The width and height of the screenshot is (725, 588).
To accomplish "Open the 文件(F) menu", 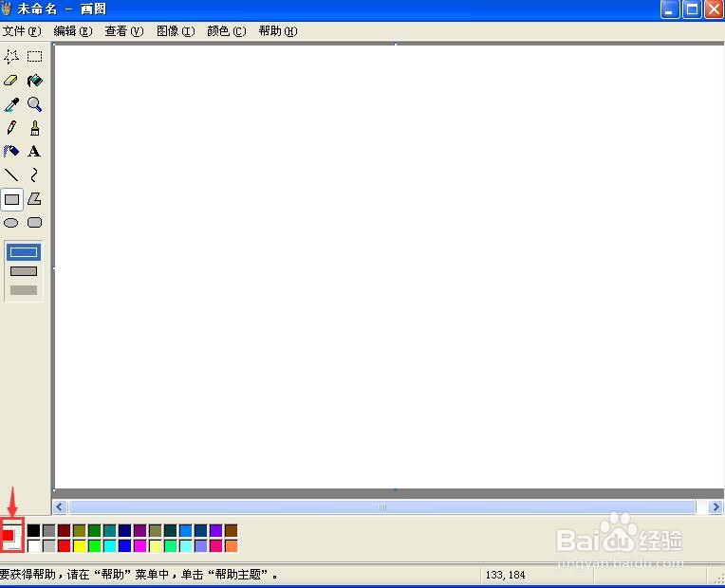I will 22,31.
